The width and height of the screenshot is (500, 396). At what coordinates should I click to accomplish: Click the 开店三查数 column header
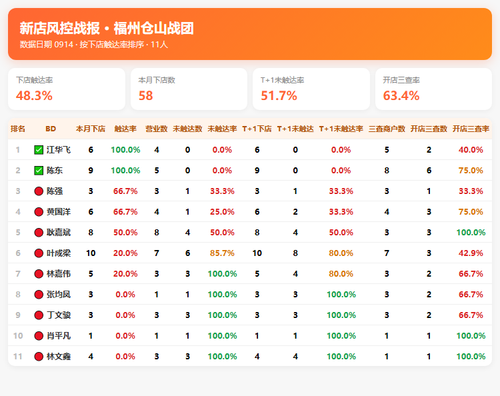tap(429, 129)
